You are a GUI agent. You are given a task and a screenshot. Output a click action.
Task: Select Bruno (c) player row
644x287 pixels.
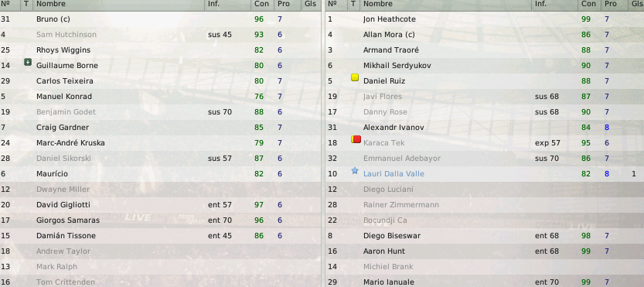click(x=160, y=19)
